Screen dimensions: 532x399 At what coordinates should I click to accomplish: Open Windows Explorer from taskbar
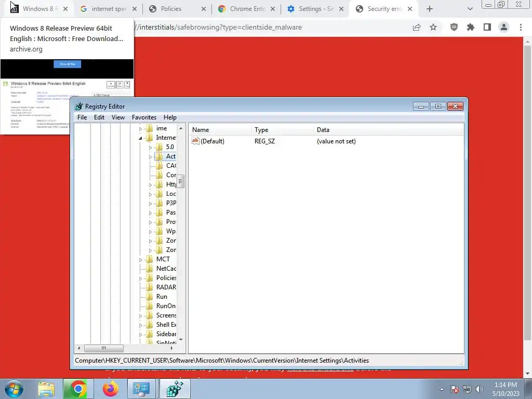click(x=46, y=389)
